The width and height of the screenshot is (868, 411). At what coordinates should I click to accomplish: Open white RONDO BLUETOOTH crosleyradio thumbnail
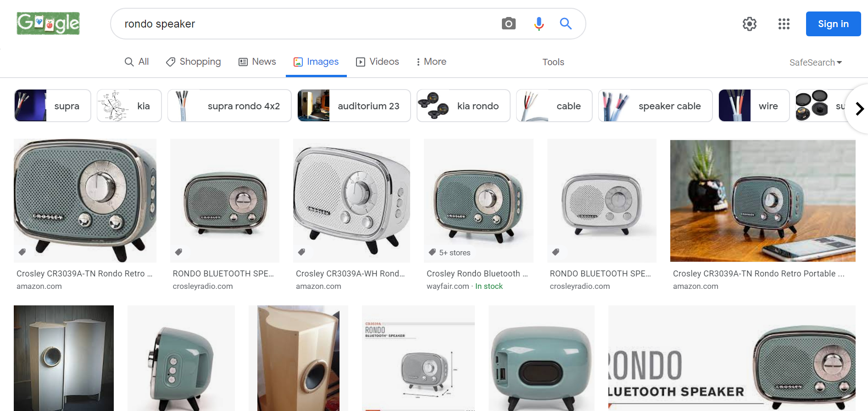602,200
